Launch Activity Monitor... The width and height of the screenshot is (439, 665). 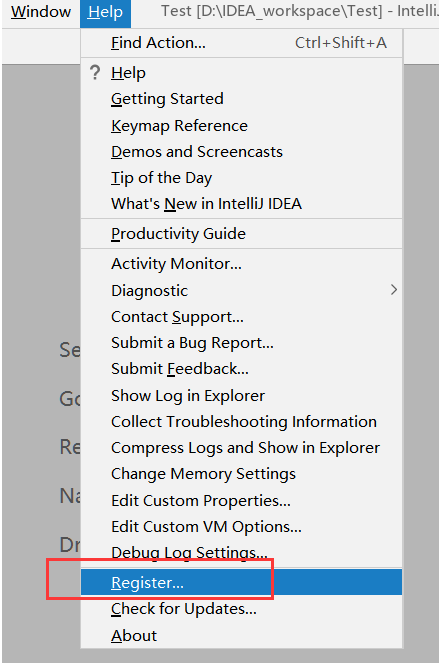coord(241,264)
